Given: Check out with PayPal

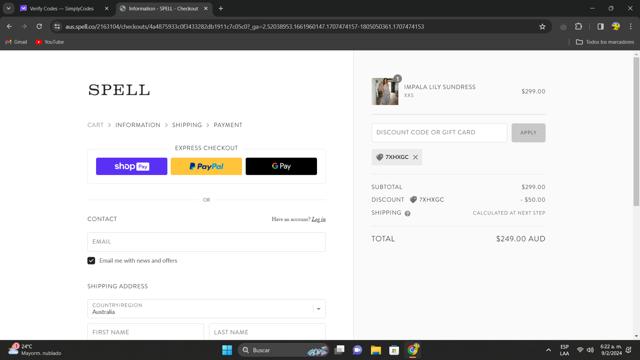Looking at the screenshot, I should [x=206, y=166].
